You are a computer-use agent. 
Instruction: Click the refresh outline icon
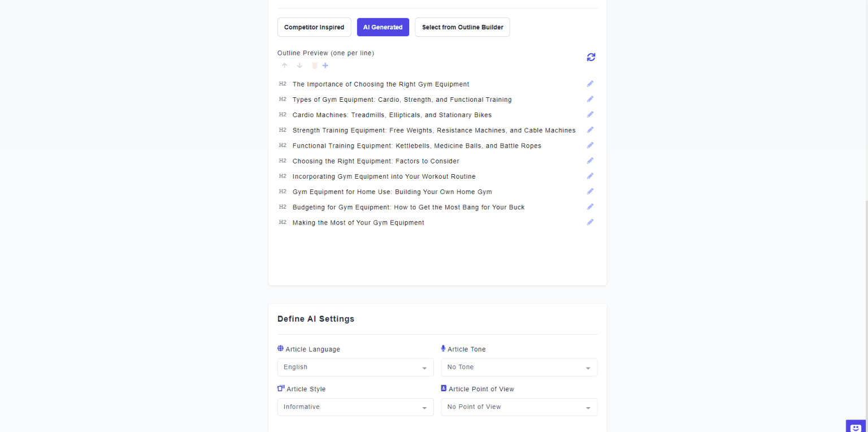click(591, 57)
